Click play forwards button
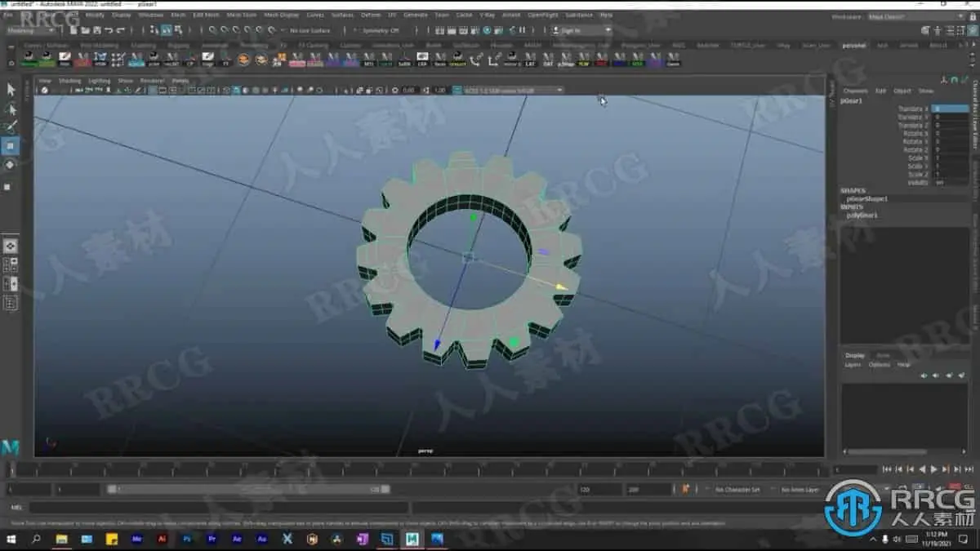Image resolution: width=980 pixels, height=551 pixels. 934,469
